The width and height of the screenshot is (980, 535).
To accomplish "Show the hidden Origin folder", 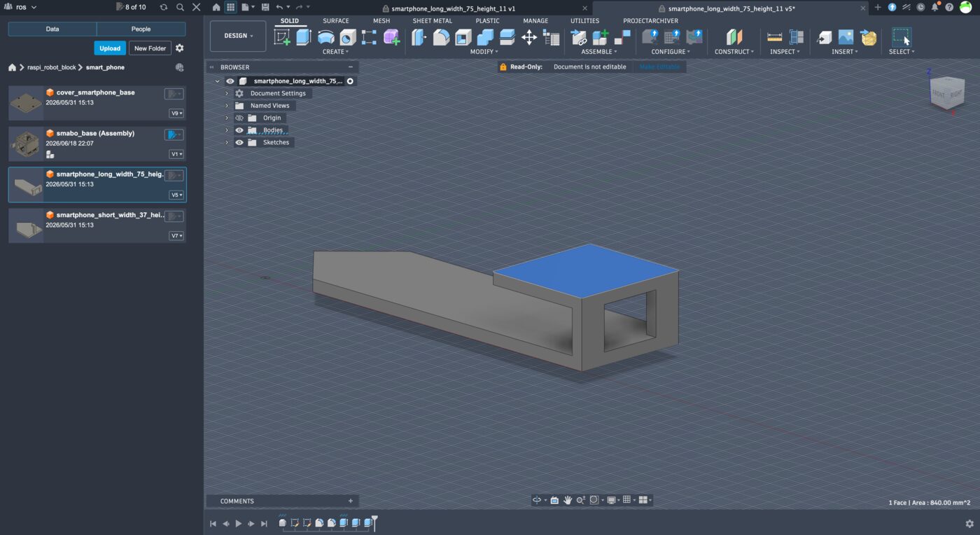I will [x=239, y=118].
